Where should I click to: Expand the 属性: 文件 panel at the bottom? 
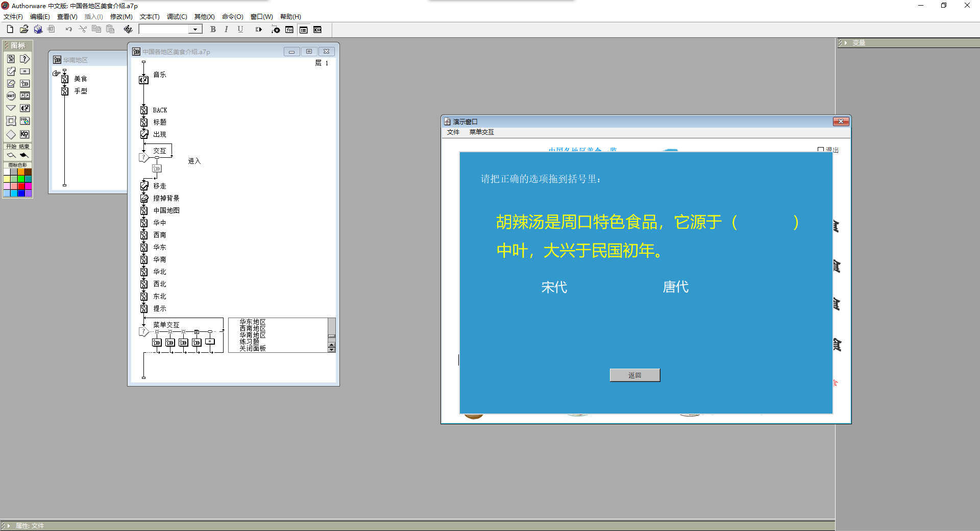click(x=9, y=525)
